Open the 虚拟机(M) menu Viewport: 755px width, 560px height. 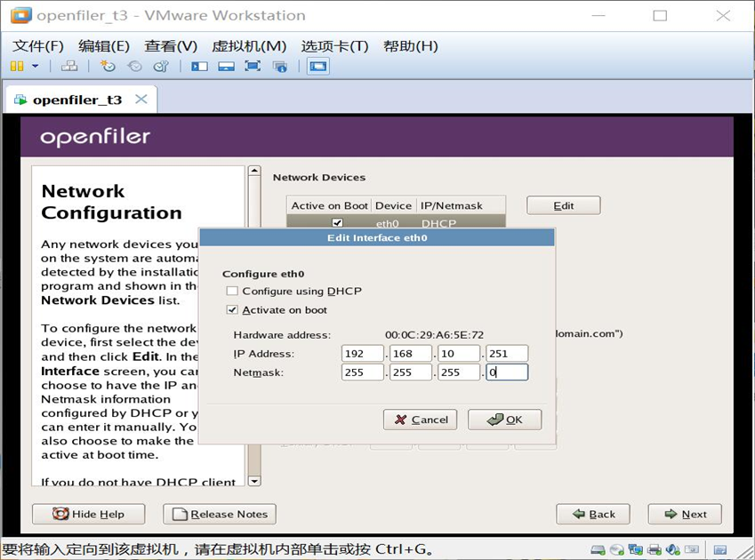coord(249,46)
